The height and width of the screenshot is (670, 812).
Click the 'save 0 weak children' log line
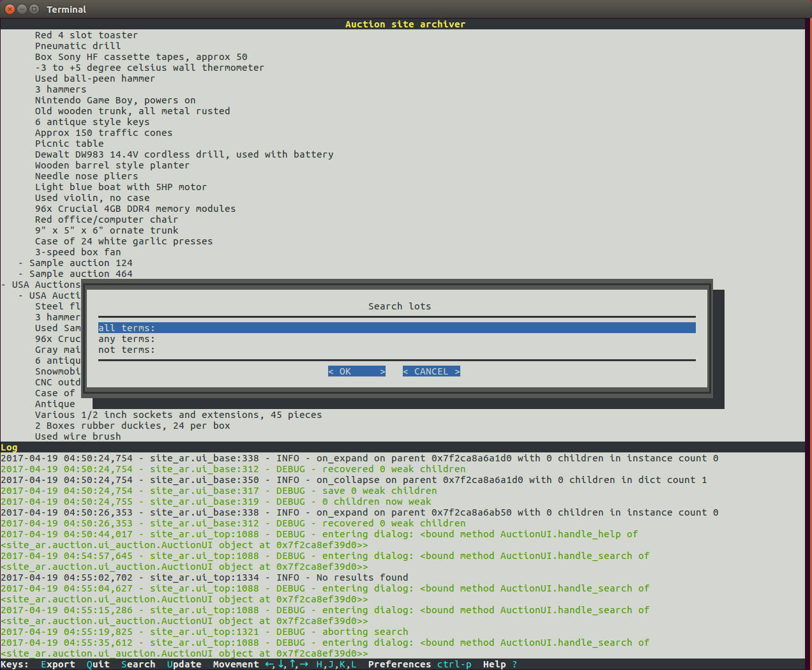pos(219,491)
